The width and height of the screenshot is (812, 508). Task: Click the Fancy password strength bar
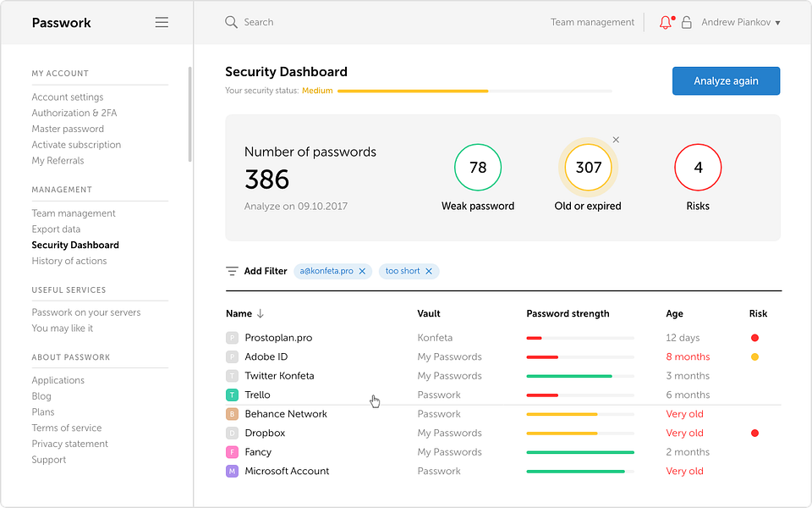tap(580, 452)
